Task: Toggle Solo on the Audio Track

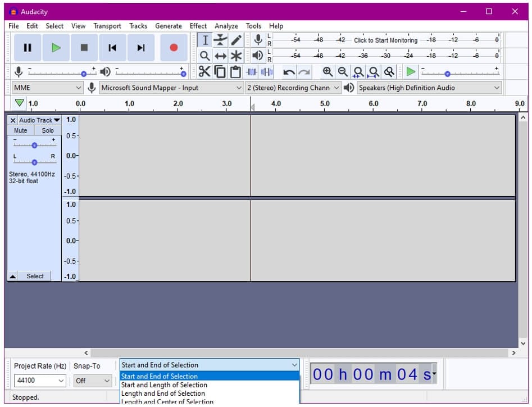Action: (48, 130)
